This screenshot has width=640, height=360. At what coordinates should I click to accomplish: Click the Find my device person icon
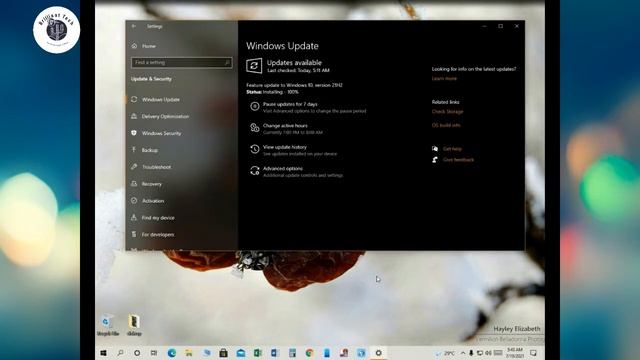pyautogui.click(x=134, y=218)
